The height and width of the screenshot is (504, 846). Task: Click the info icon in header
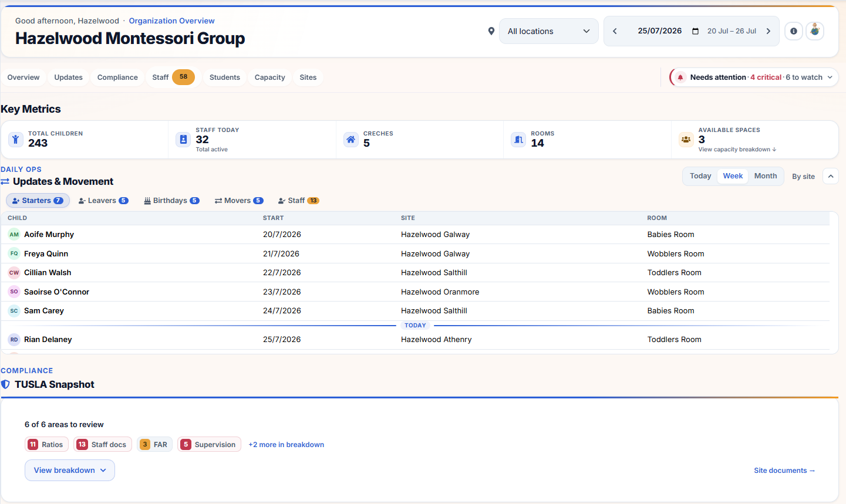(x=794, y=31)
